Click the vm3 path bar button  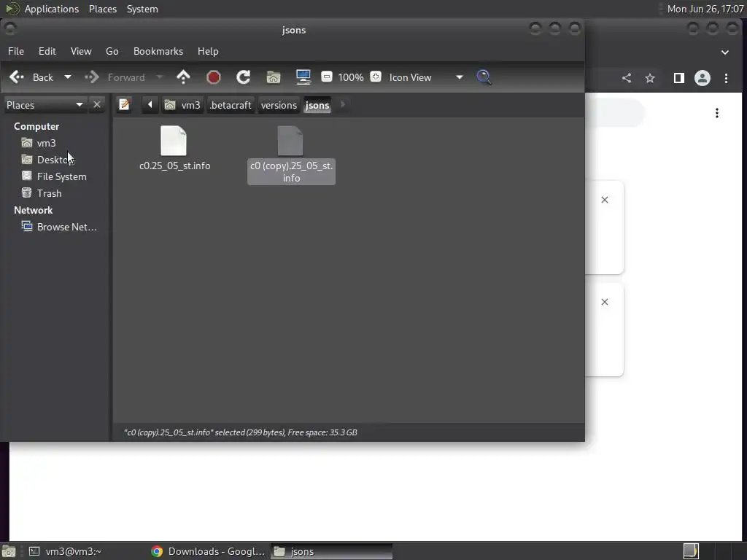[182, 105]
